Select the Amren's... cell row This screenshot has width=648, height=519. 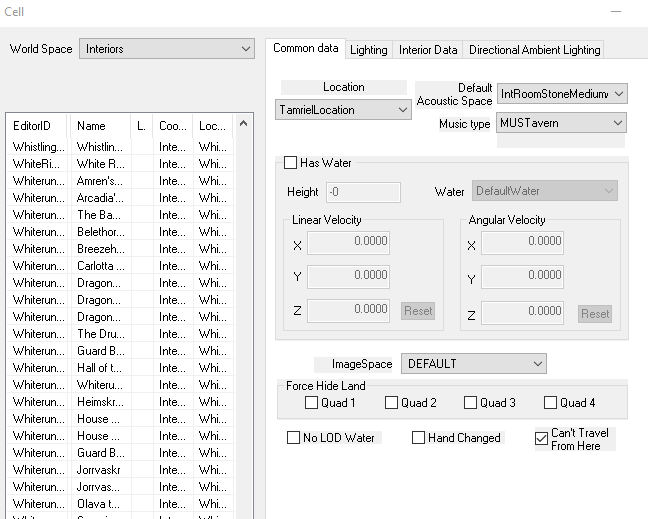pos(120,181)
